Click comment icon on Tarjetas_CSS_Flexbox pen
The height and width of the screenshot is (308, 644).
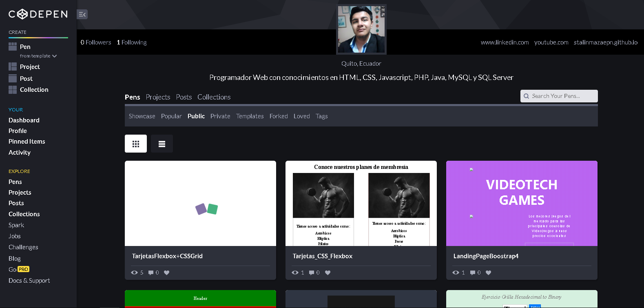(312, 273)
